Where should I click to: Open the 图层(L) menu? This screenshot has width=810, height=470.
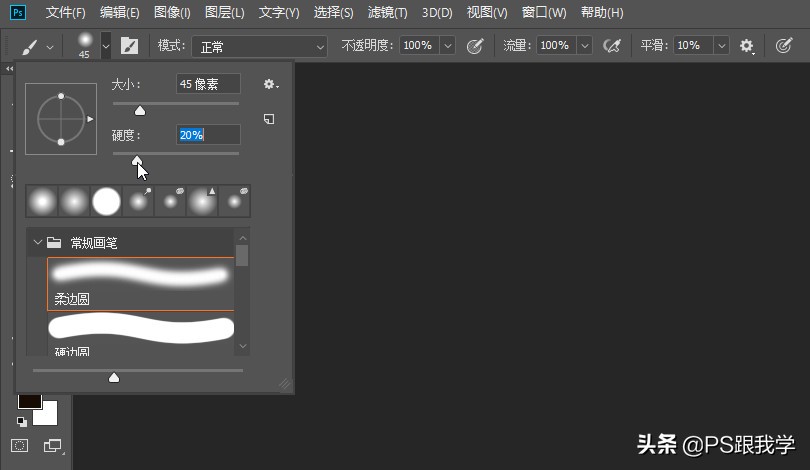pos(224,13)
